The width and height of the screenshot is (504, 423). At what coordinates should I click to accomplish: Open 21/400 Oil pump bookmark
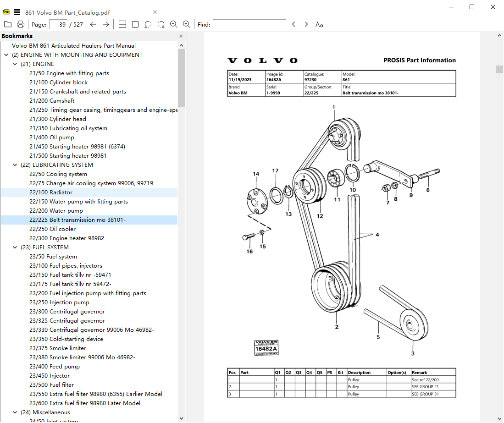pos(52,137)
